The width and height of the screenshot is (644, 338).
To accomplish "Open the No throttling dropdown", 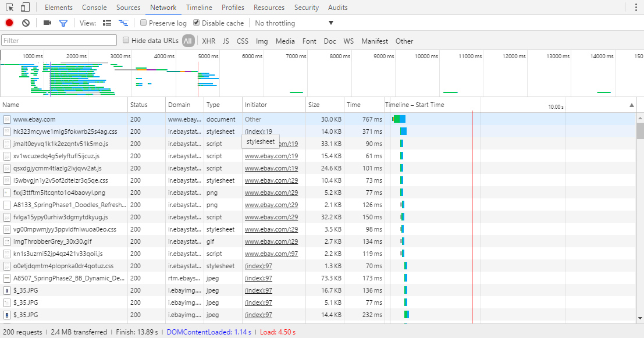I will [293, 22].
